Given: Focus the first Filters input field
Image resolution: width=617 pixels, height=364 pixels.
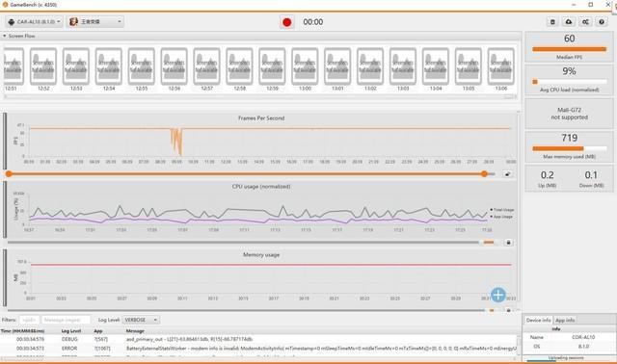Looking at the screenshot, I should coord(29,320).
